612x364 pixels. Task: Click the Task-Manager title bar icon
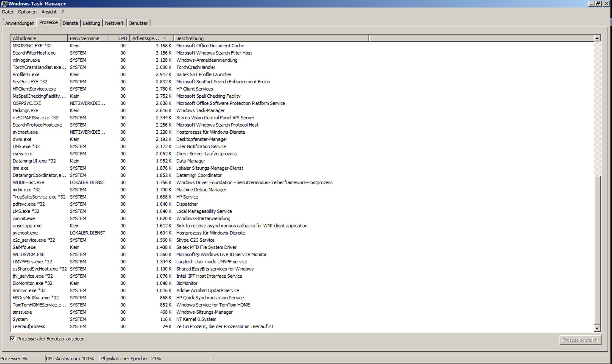(x=4, y=4)
